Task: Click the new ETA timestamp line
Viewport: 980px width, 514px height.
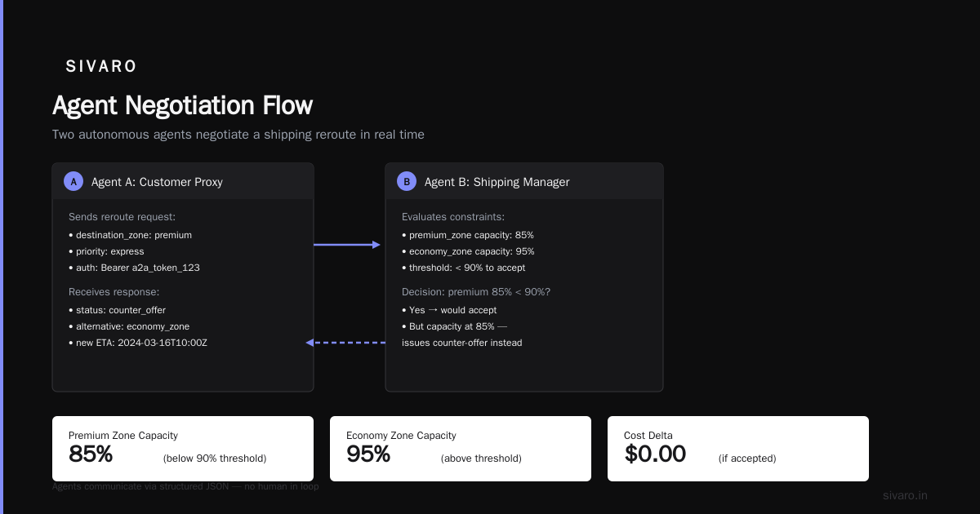Action: point(138,343)
